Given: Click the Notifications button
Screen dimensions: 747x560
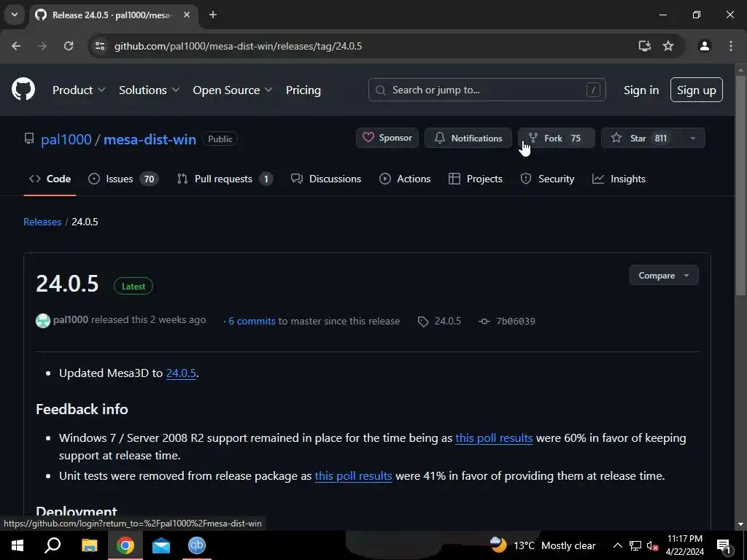Looking at the screenshot, I should pos(468,138).
